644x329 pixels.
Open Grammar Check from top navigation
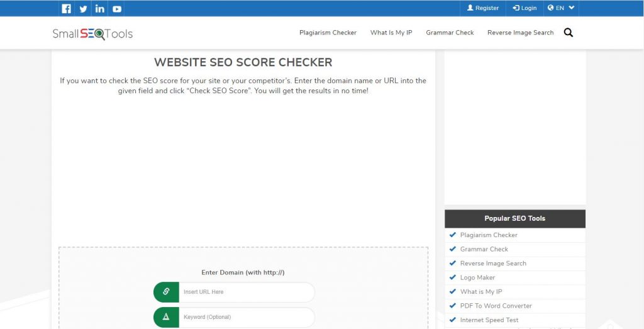[450, 33]
